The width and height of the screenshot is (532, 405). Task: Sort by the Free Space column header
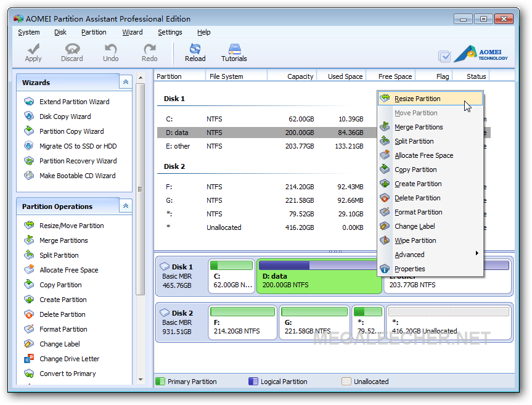tap(390, 76)
